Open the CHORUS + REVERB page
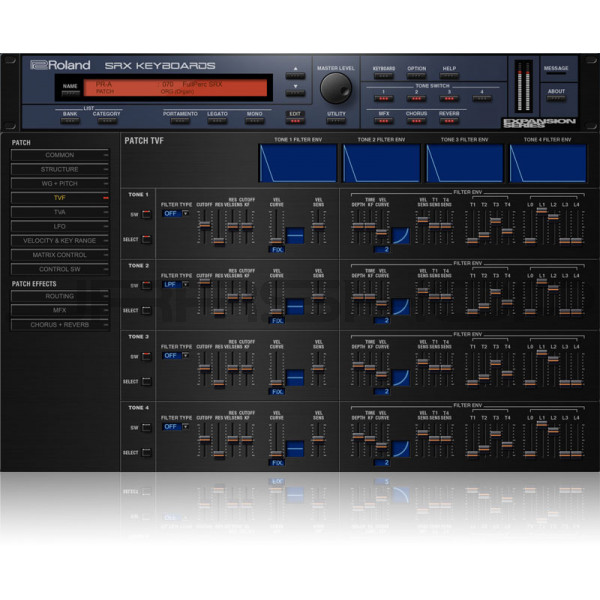Viewport: 600px width, 600px height. pos(60,325)
